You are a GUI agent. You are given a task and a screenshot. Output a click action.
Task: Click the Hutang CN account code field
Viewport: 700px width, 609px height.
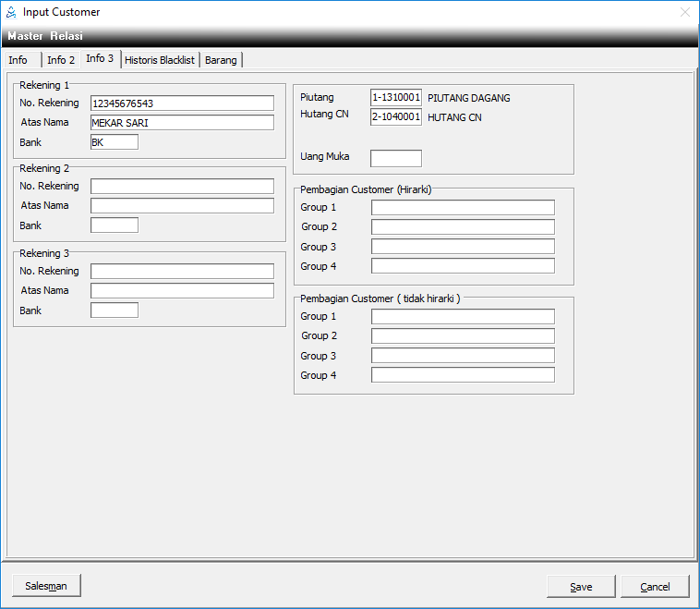(x=396, y=117)
